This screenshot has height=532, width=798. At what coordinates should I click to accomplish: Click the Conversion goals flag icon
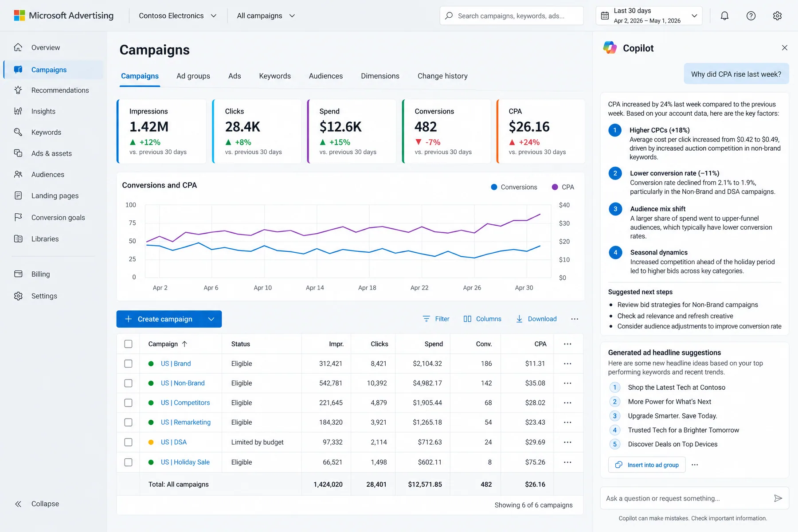click(x=18, y=217)
